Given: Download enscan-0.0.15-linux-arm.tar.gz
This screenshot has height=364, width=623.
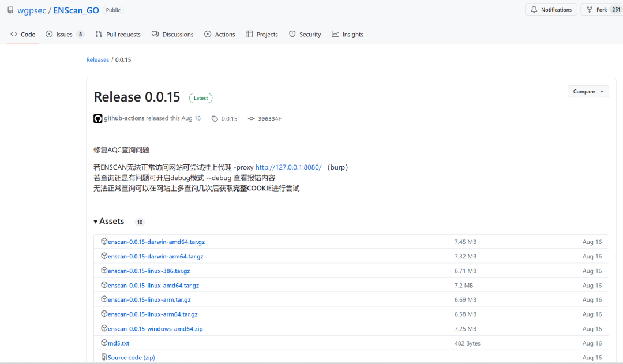Looking at the screenshot, I should tap(149, 299).
